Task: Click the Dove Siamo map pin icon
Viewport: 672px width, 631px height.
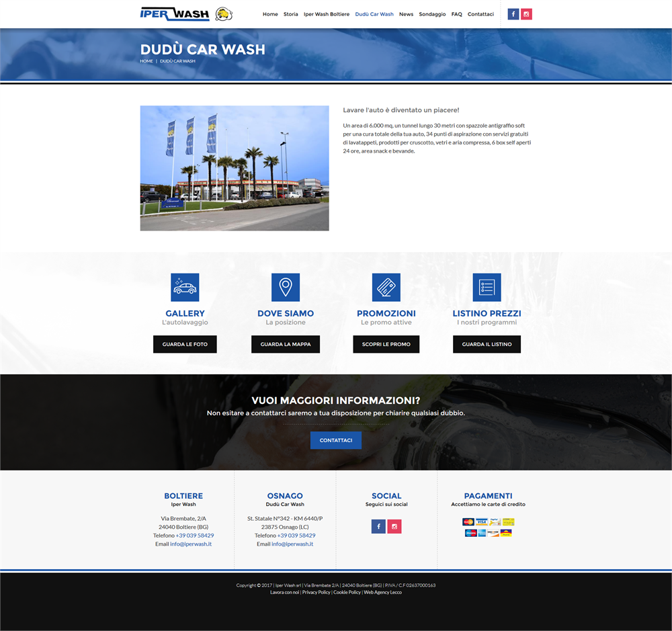Action: tap(286, 287)
